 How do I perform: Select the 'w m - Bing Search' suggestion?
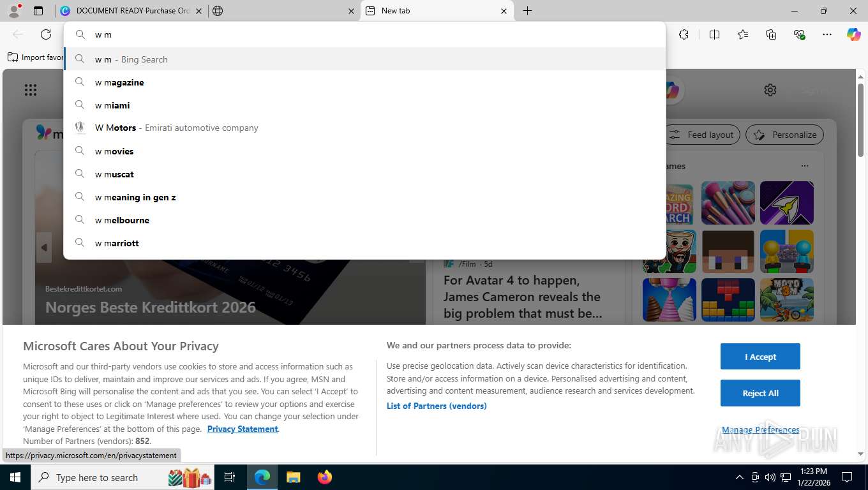365,59
